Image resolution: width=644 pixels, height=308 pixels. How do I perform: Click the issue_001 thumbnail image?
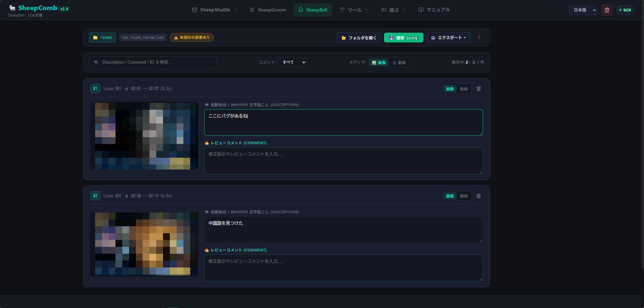[x=144, y=136]
